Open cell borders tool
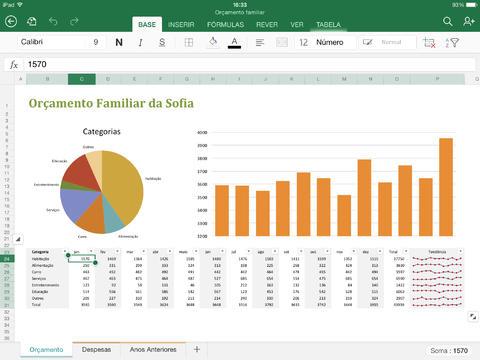The width and height of the screenshot is (480, 360). pos(189,42)
